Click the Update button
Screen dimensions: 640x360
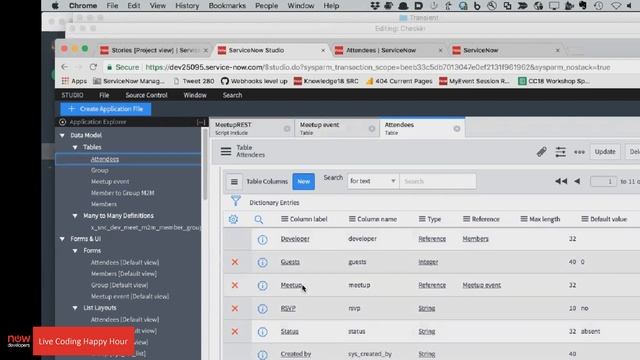[605, 152]
